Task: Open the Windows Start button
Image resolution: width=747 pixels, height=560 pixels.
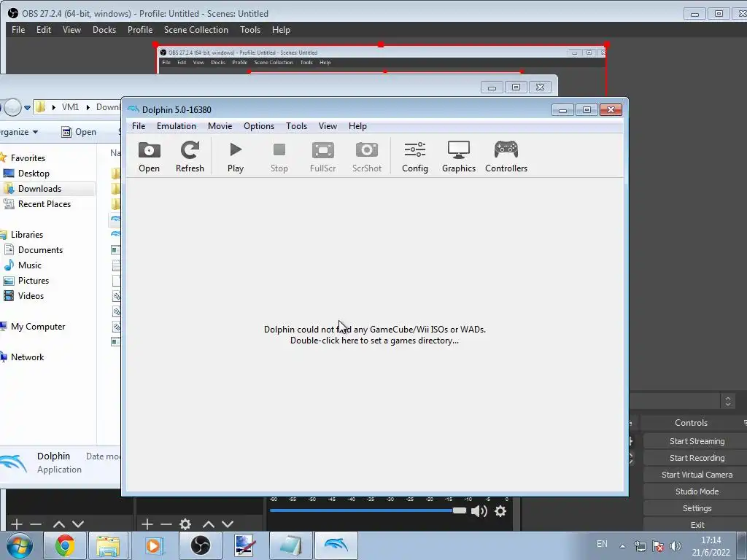Action: (20, 545)
